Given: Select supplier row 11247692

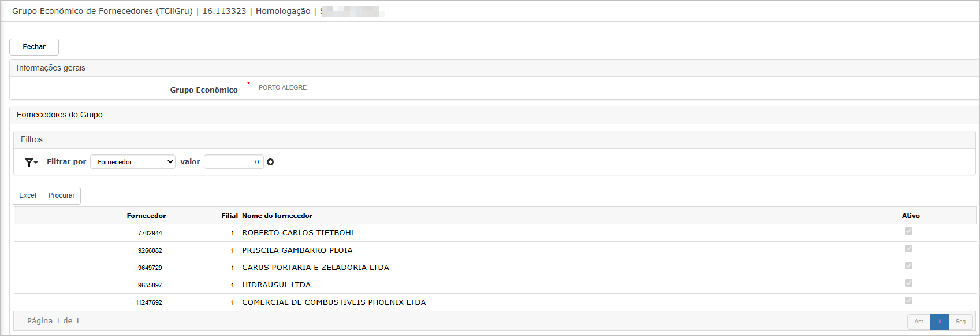Looking at the screenshot, I should pos(495,302).
